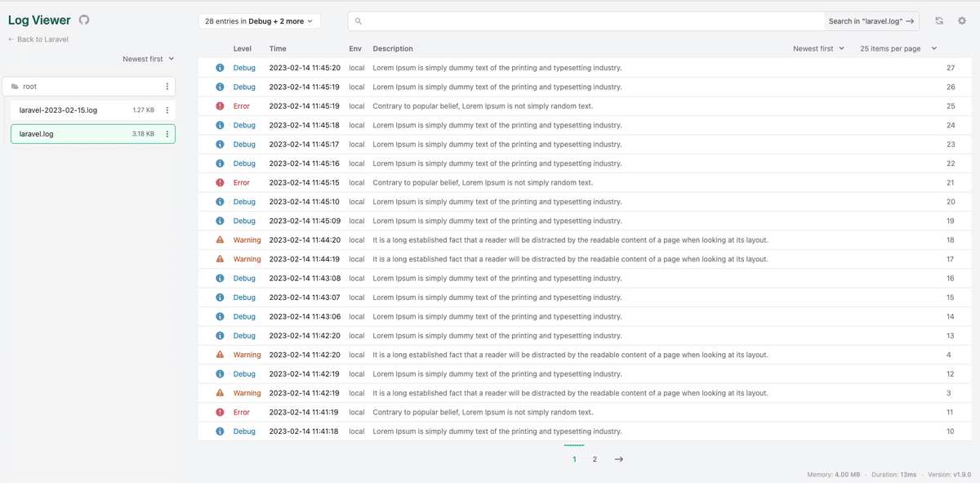Go to page 2 of the log entries
Screen dimensions: 980x483
point(595,458)
